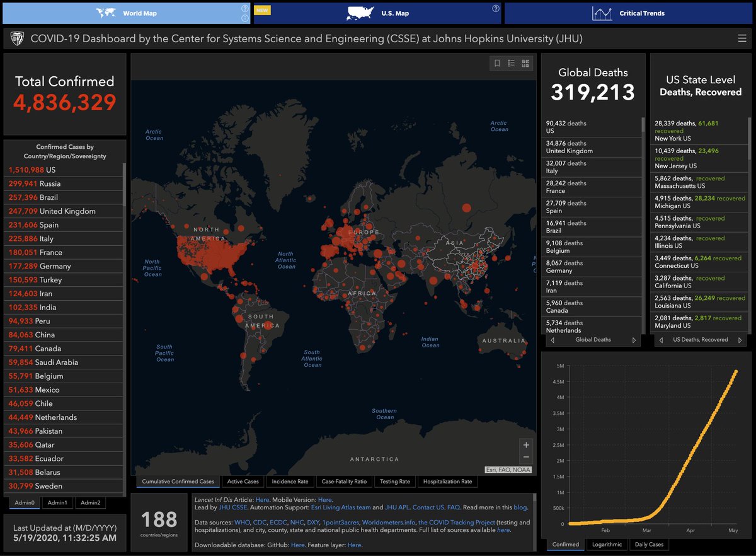Open the map Bookmarks icon
The height and width of the screenshot is (556, 756).
497,63
